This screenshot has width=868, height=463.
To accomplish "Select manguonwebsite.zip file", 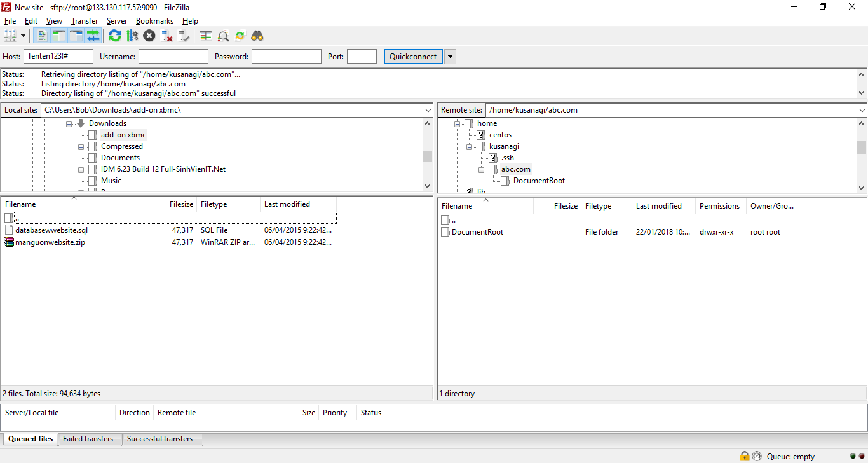I will point(50,242).
